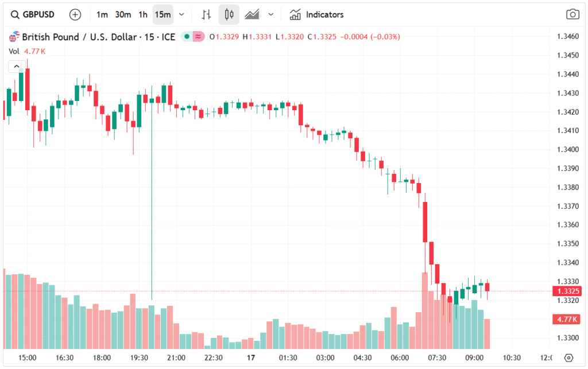This screenshot has height=369, width=588.
Task: Collapse the indicator legend with chevron
Action: click(x=16, y=67)
